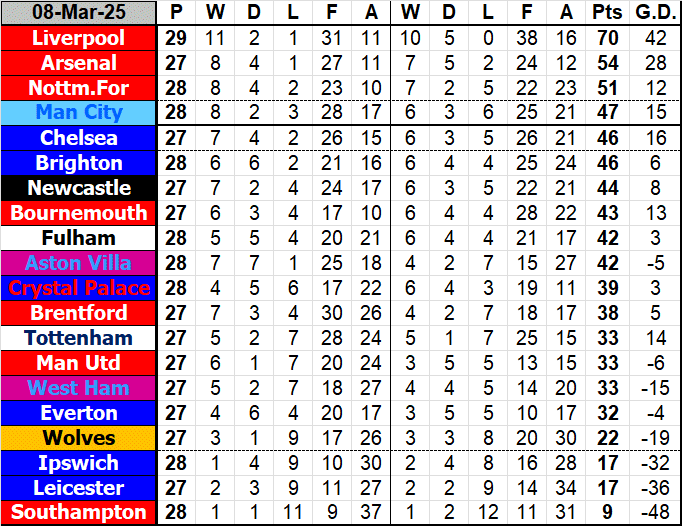Click the Nottm.For team name
The width and height of the screenshot is (682, 526).
point(79,88)
